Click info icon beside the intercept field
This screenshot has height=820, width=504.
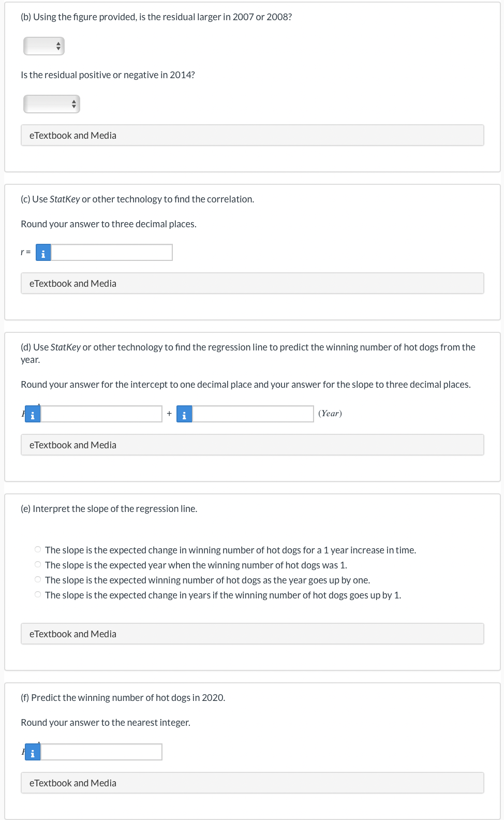coord(33,414)
